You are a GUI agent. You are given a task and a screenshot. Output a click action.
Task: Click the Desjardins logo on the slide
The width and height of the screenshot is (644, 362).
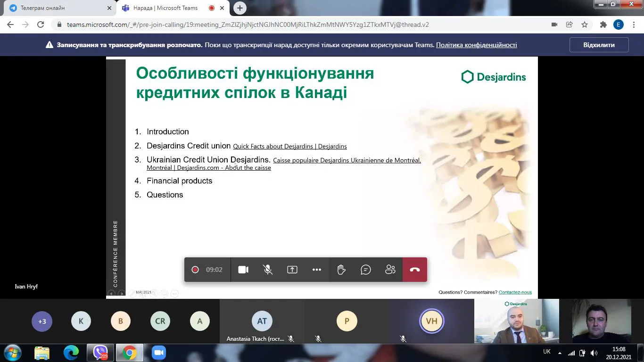point(494,77)
